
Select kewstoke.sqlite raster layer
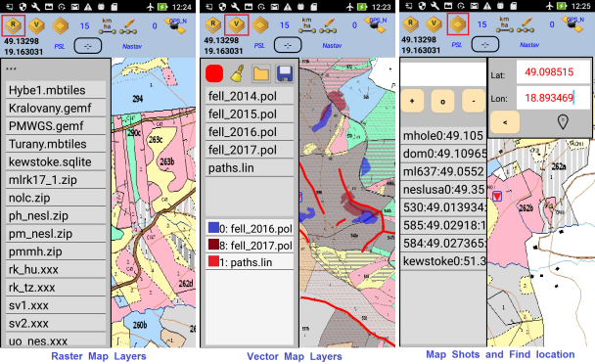[x=56, y=161]
